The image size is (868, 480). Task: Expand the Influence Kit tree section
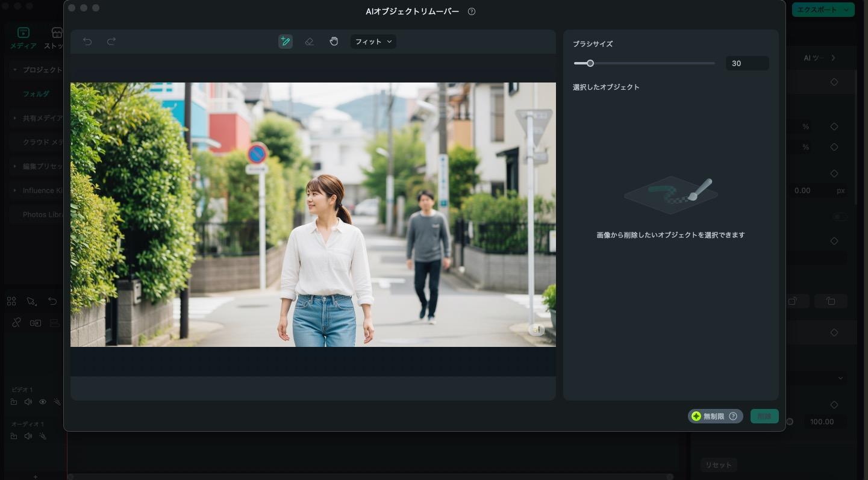click(14, 190)
